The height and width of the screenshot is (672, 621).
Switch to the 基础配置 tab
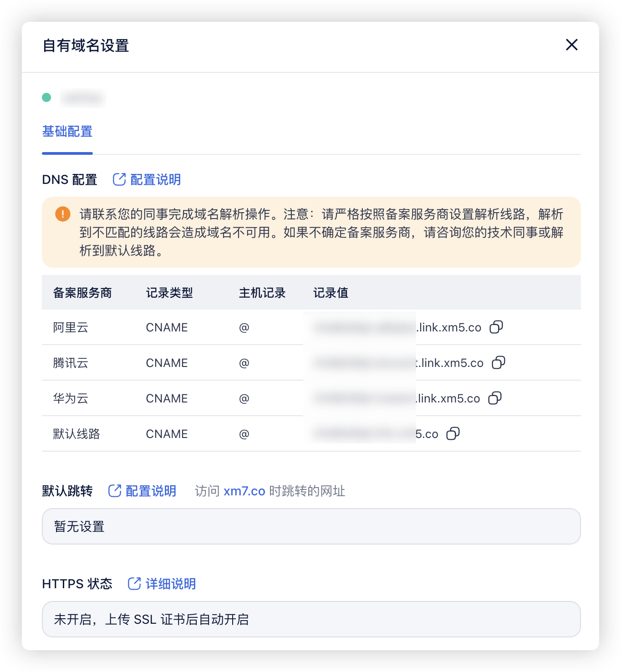pyautogui.click(x=67, y=132)
